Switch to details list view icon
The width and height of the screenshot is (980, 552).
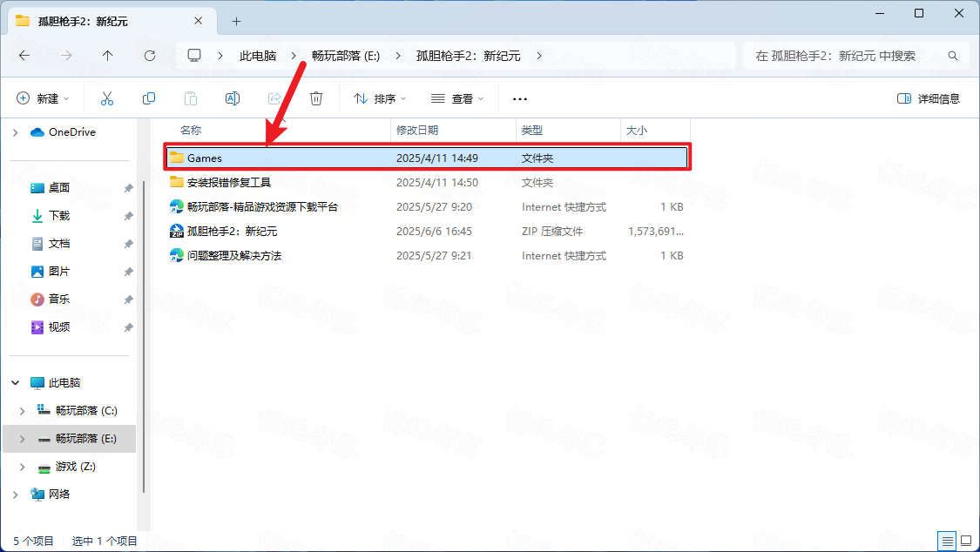click(x=948, y=541)
